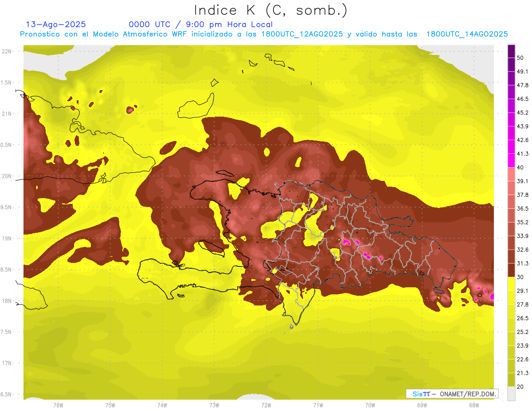Click legend value "29.1"
Image resolution: width=532 pixels, height=411 pixels.
pos(523,290)
